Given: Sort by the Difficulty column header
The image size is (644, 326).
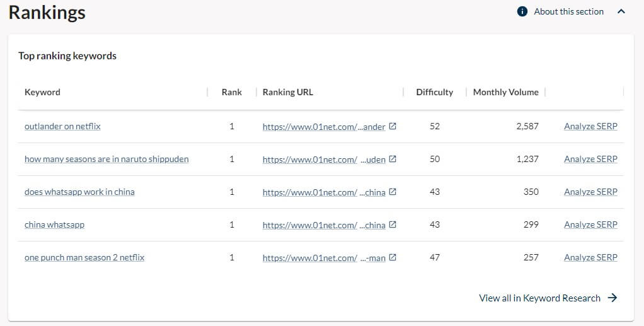Looking at the screenshot, I should point(435,92).
